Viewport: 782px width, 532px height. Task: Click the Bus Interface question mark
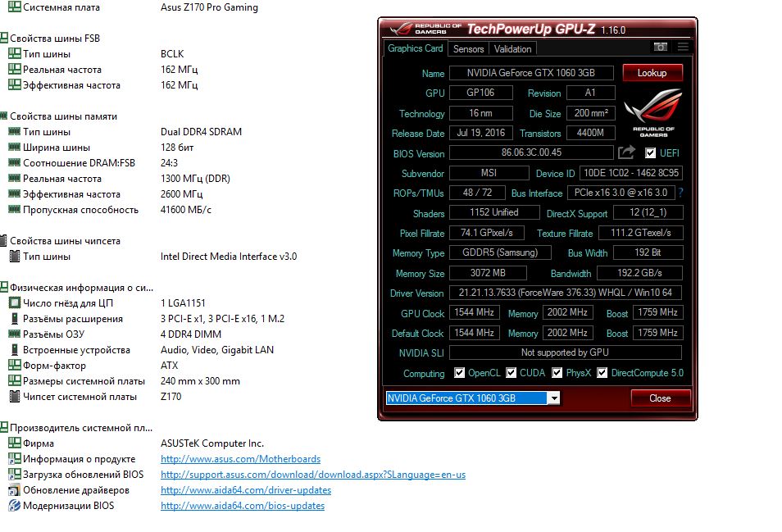pos(680,193)
